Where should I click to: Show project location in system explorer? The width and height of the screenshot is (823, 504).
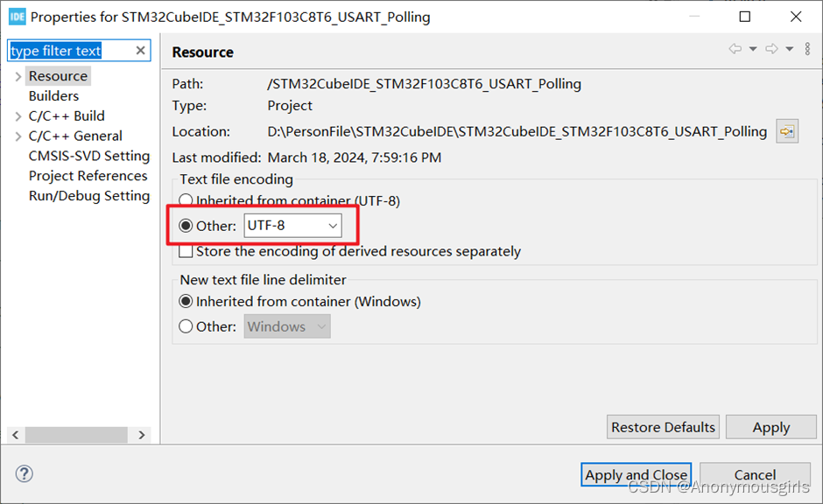coord(787,131)
